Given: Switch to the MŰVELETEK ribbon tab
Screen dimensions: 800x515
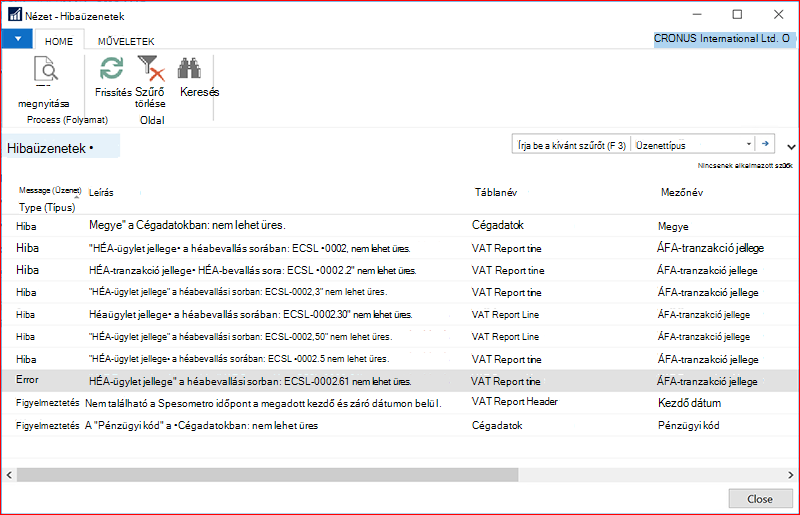Looking at the screenshot, I should (126, 41).
